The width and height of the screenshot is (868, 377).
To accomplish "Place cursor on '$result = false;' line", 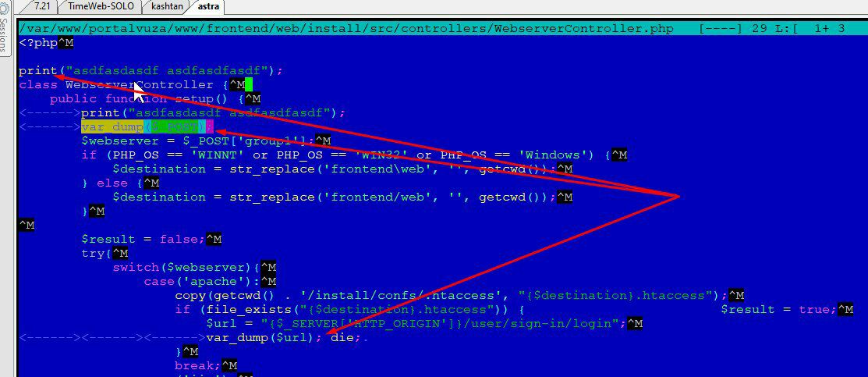I will [143, 239].
